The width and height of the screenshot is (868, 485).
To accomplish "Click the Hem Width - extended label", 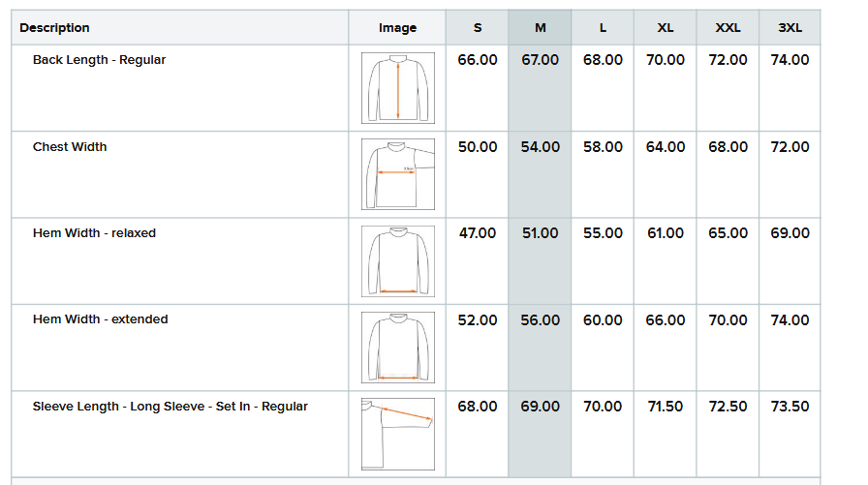I will pyautogui.click(x=100, y=319).
